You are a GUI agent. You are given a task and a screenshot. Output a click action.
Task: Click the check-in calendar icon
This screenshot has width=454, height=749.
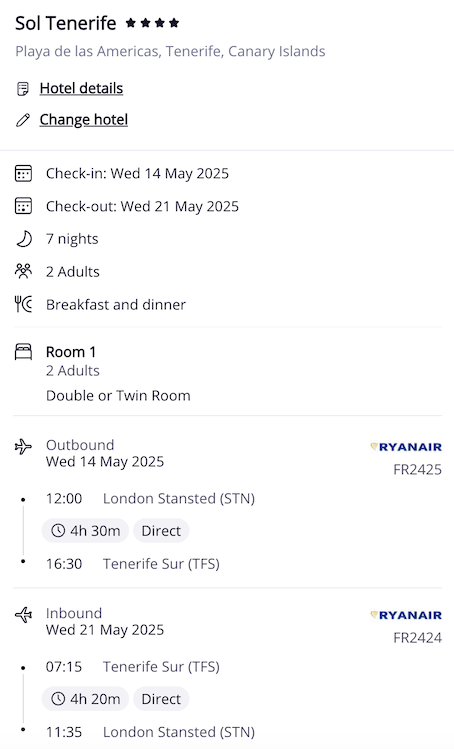pos(23,173)
